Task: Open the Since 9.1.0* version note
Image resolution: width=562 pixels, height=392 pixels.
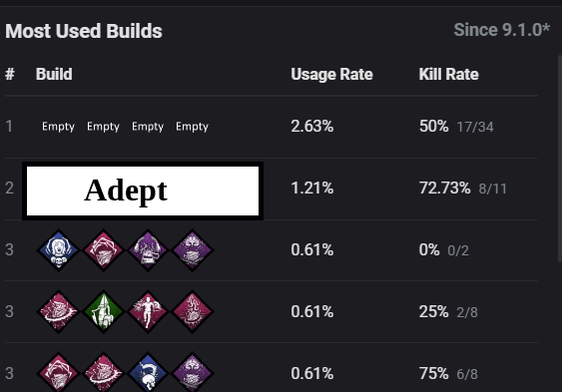Action: (x=501, y=30)
